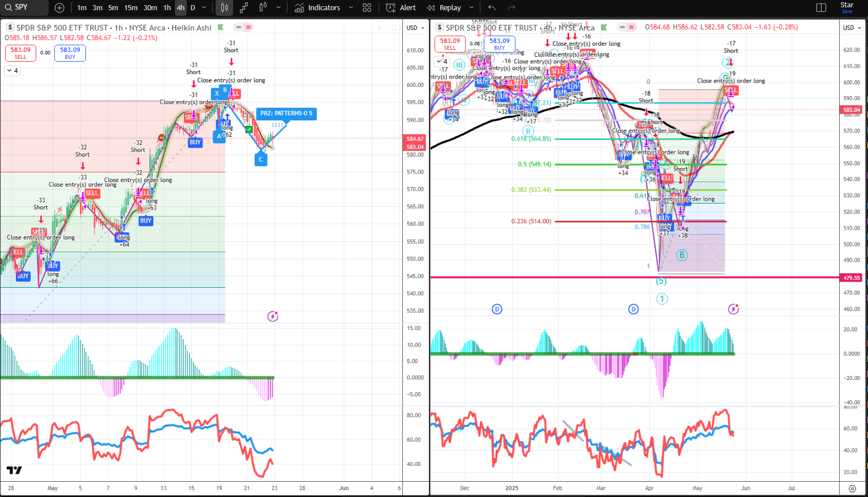Select harmonic pattern point C marker
This screenshot has width=868, height=497.
[x=261, y=159]
